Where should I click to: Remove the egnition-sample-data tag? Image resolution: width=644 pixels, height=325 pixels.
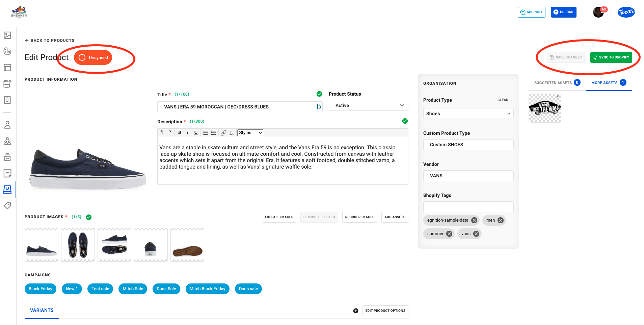click(474, 220)
